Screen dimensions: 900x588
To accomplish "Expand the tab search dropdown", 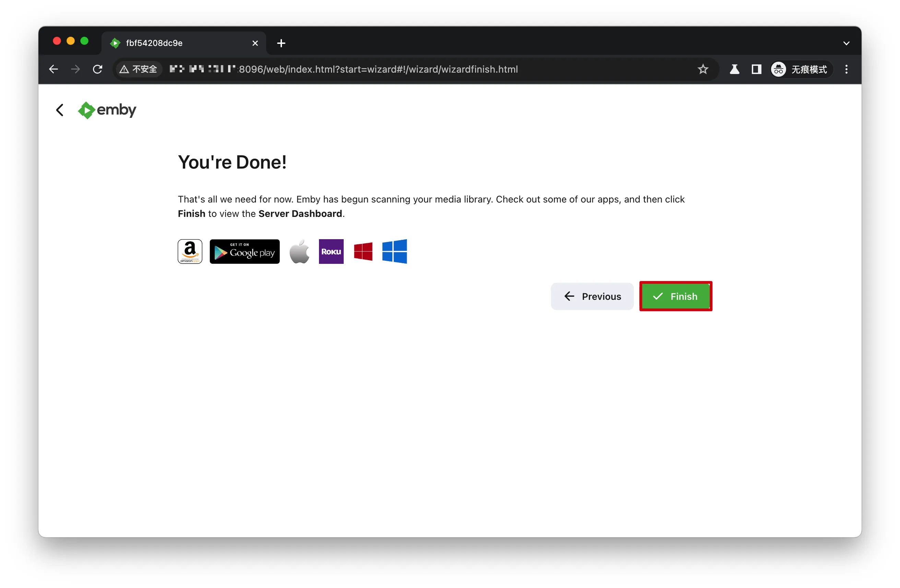I will point(846,43).
